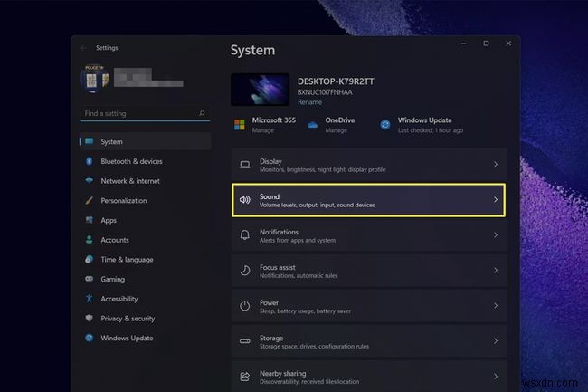Screen dimensions: 588x392
Task: Manage OneDrive storage
Action: coord(336,130)
